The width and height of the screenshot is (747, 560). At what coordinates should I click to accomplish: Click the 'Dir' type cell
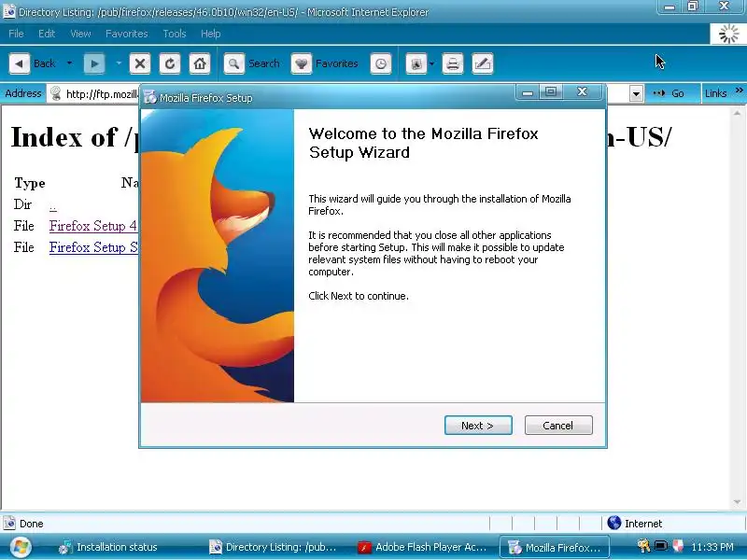[22, 204]
